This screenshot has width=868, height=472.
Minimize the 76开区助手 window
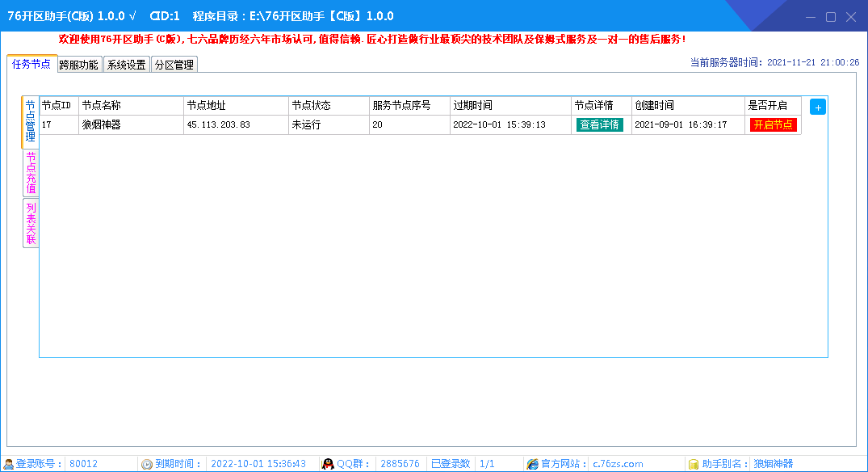click(811, 16)
